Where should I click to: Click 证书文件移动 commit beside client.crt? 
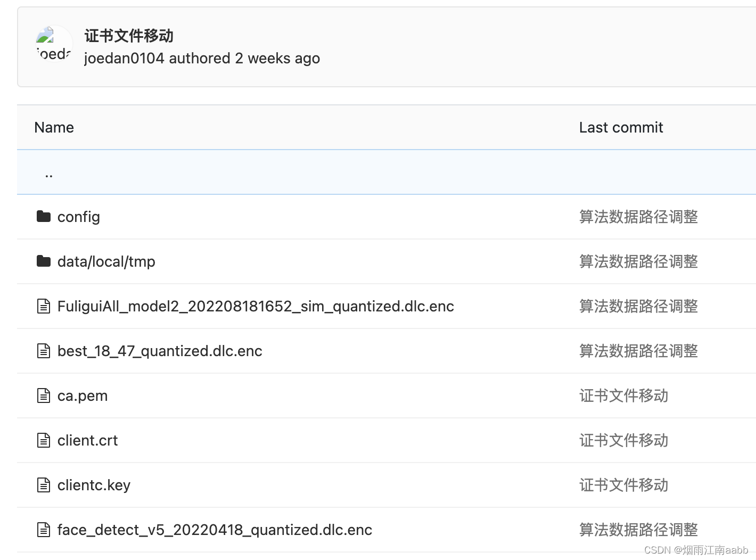click(x=623, y=440)
